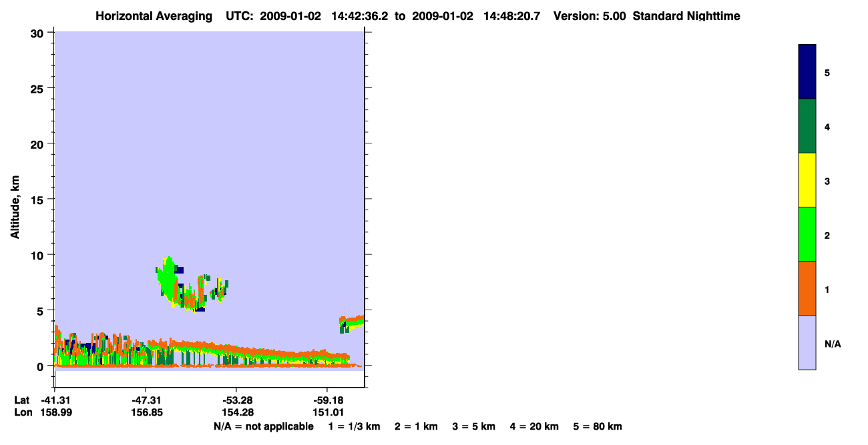Viewport: 868px width, 445px height.
Task: Click the y-axis tick label 20
Action: pyautogui.click(x=39, y=143)
